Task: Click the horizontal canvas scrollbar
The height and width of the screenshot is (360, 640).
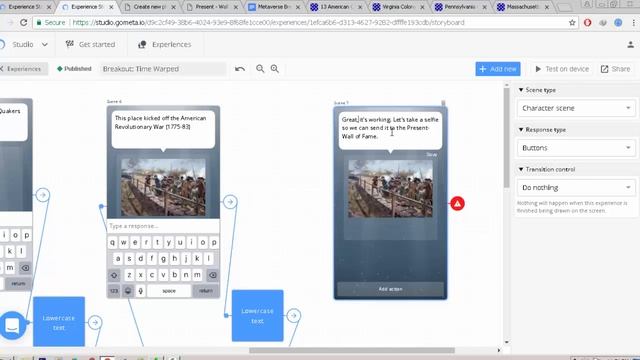Action: coord(352,350)
